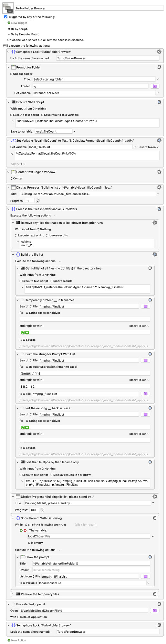Image resolution: width=166 pixels, height=644 pixels.
Task: Open gear menu for Center Next Engine Window
Action: click(159, 172)
